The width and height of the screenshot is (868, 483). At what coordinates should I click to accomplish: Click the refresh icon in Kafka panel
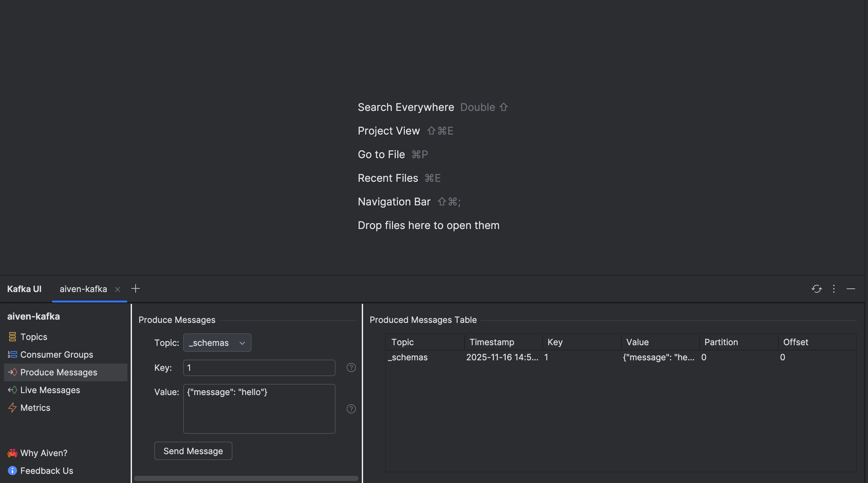pyautogui.click(x=816, y=289)
